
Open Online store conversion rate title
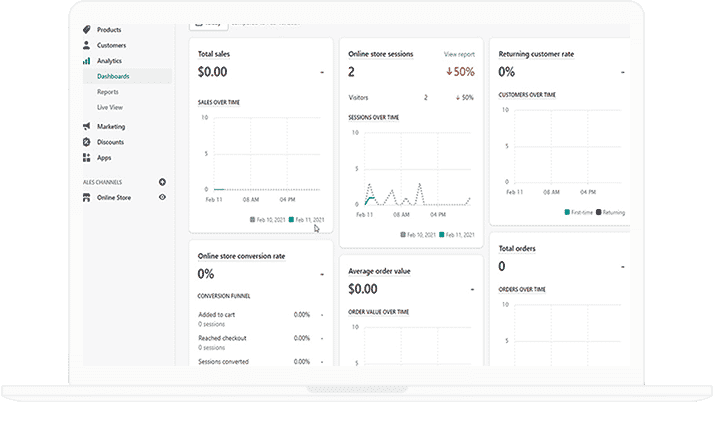[241, 256]
